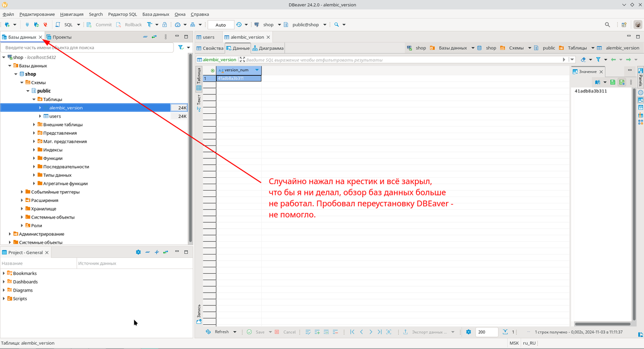This screenshot has width=644, height=349.
Task: Click the Экспорт данных button
Action: tap(425, 332)
